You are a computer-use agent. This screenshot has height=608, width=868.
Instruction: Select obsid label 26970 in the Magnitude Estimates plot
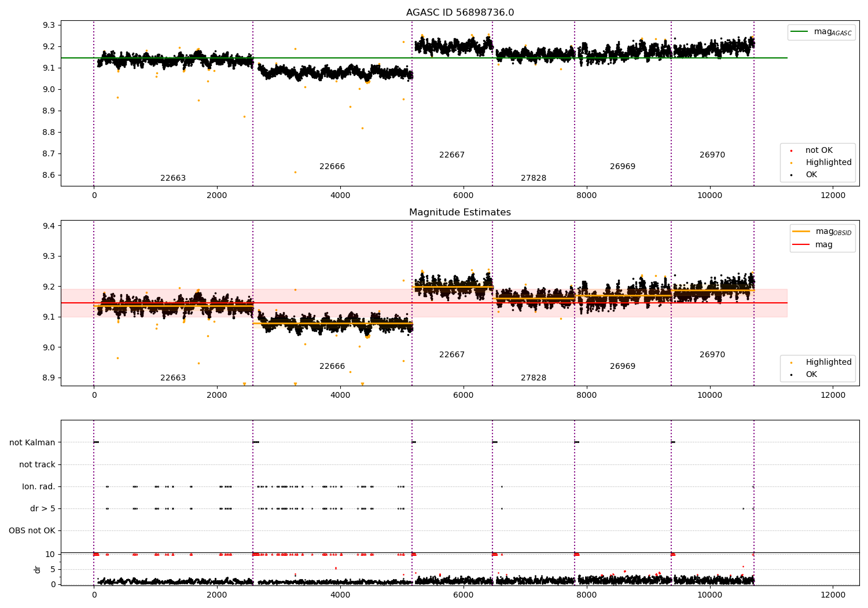(712, 355)
